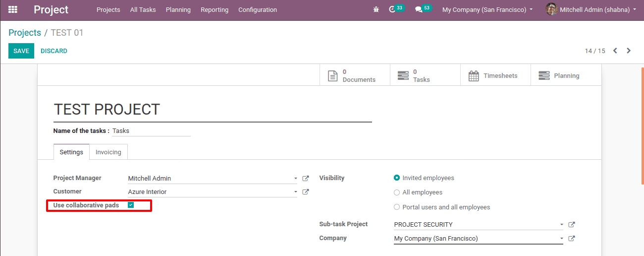Open Mitchell Admin user menu

coord(590,9)
